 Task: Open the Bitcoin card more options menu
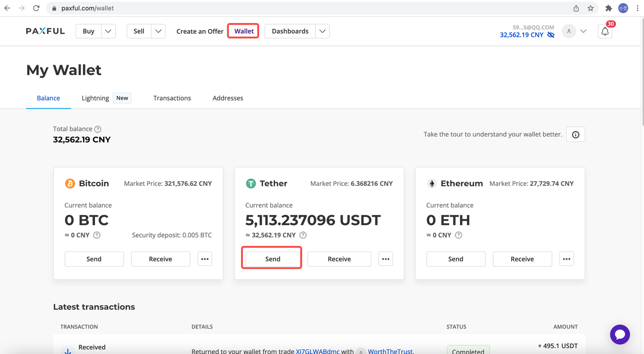coord(205,259)
